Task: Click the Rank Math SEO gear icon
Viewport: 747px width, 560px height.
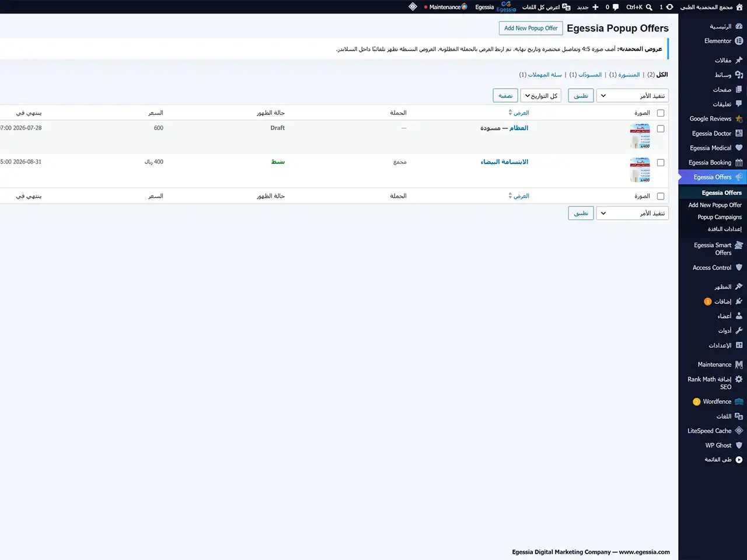Action: [739, 379]
